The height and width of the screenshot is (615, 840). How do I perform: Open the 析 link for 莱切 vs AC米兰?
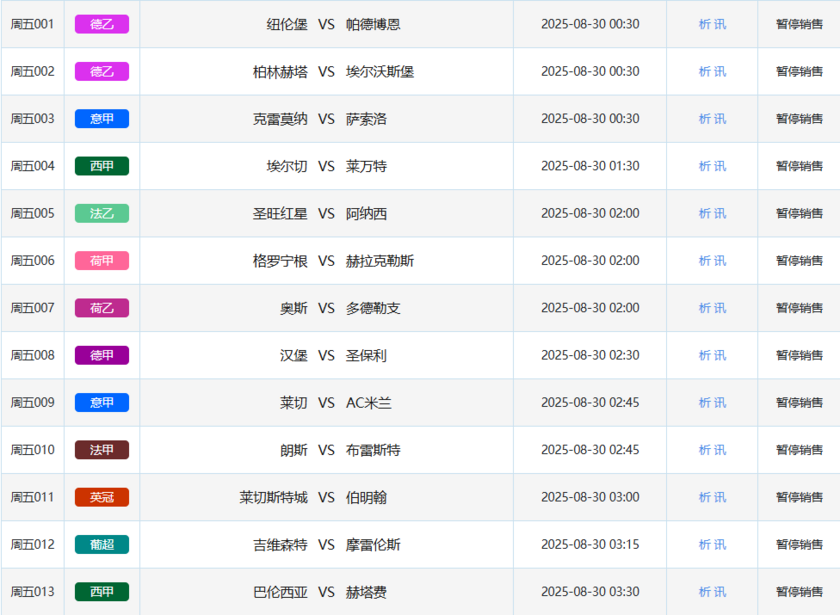point(705,403)
